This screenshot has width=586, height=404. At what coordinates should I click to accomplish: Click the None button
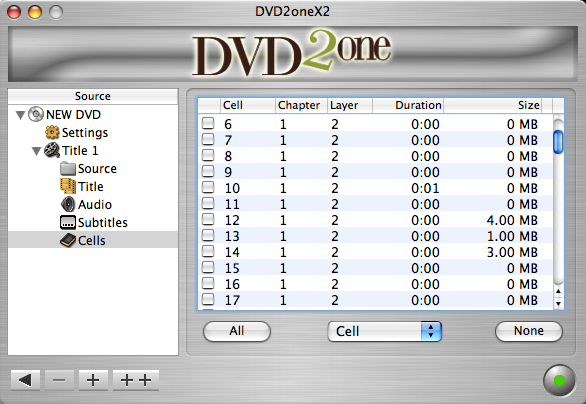[528, 331]
